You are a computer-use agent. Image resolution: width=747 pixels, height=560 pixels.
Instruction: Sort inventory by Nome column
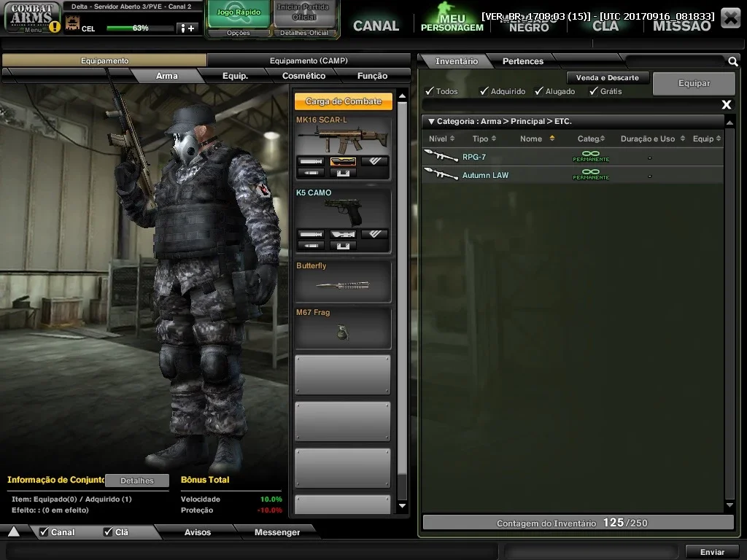pos(537,139)
